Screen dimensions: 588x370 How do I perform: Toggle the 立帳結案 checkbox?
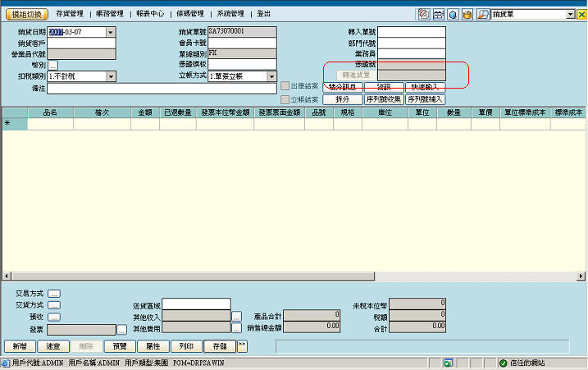[285, 99]
